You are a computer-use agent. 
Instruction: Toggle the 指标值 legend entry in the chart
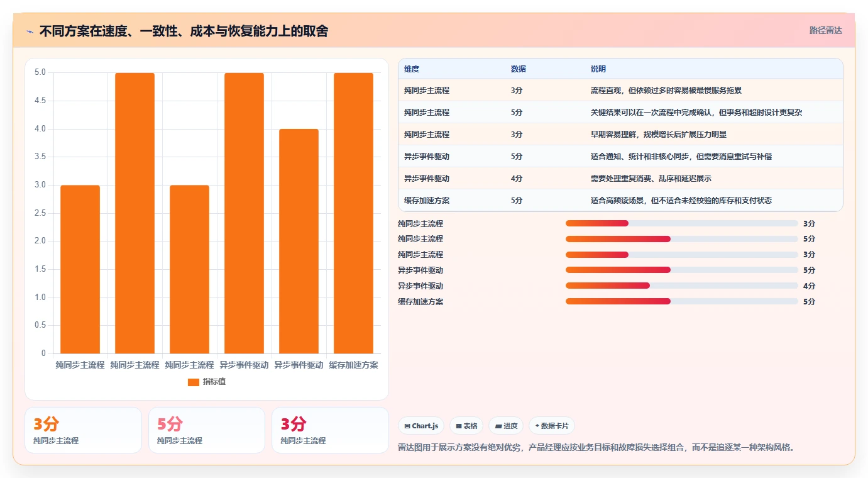(207, 382)
